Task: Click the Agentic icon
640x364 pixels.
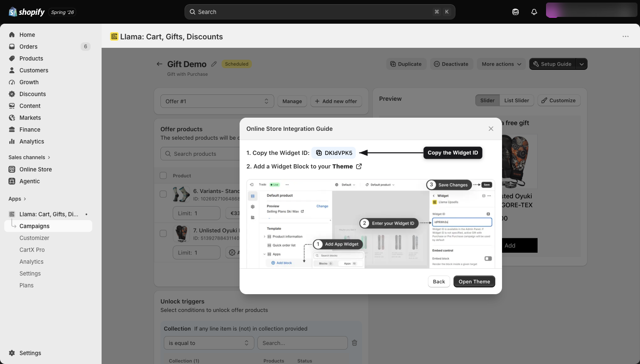Action: pos(12,181)
